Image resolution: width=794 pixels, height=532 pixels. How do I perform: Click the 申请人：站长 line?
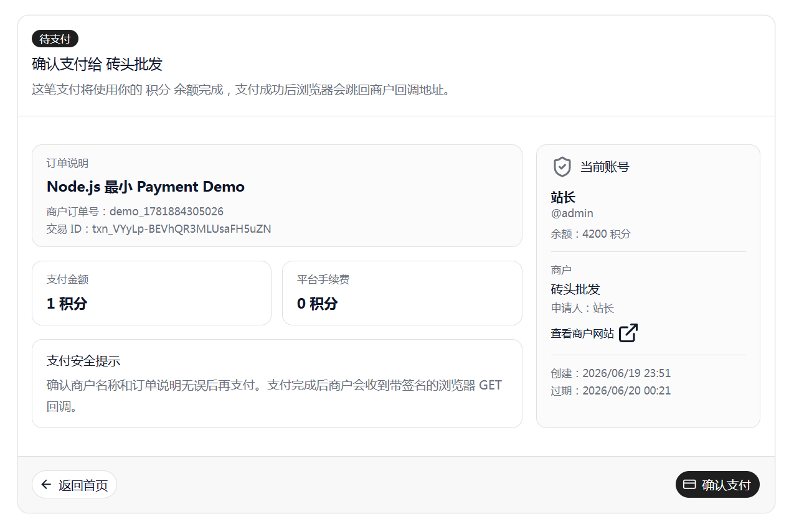point(582,308)
